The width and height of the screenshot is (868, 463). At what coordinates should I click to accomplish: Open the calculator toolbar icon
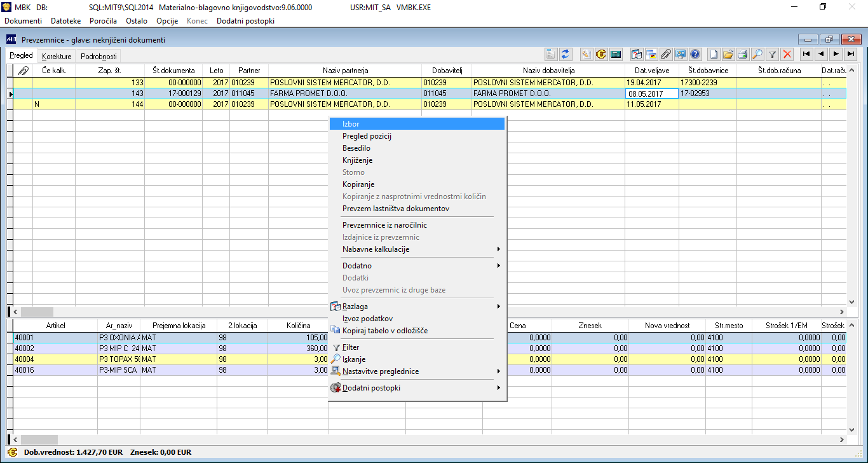(615, 55)
